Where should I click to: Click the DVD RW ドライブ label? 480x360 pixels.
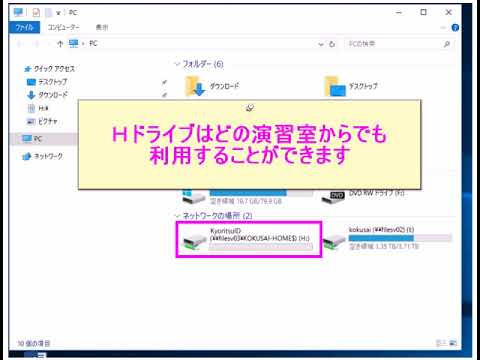click(377, 193)
